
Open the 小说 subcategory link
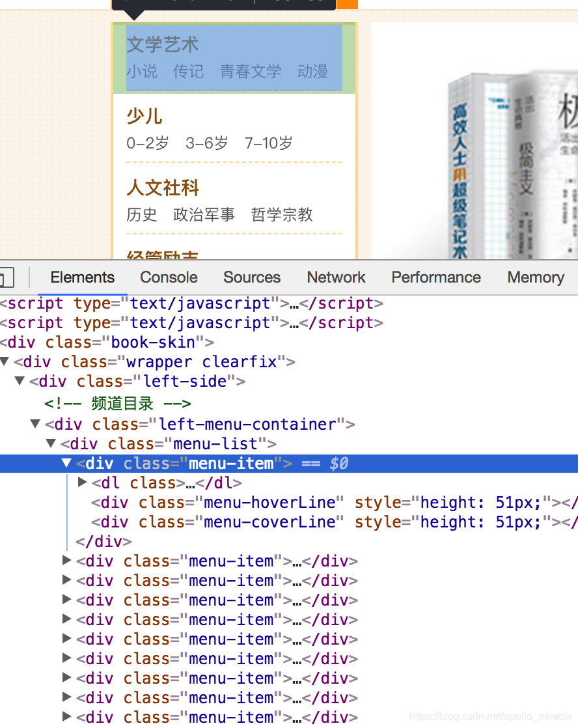[142, 72]
